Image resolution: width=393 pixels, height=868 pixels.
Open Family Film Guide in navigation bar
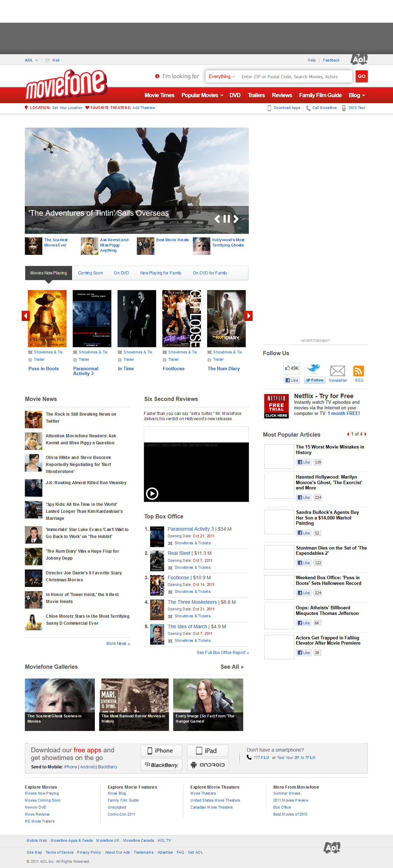[x=320, y=95]
